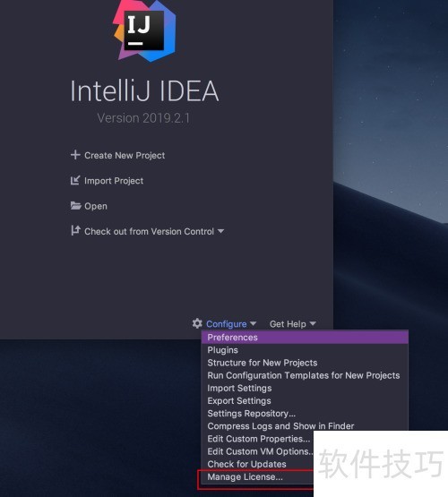Click the version control checkout icon
This screenshot has width=448, height=497.
coord(75,230)
